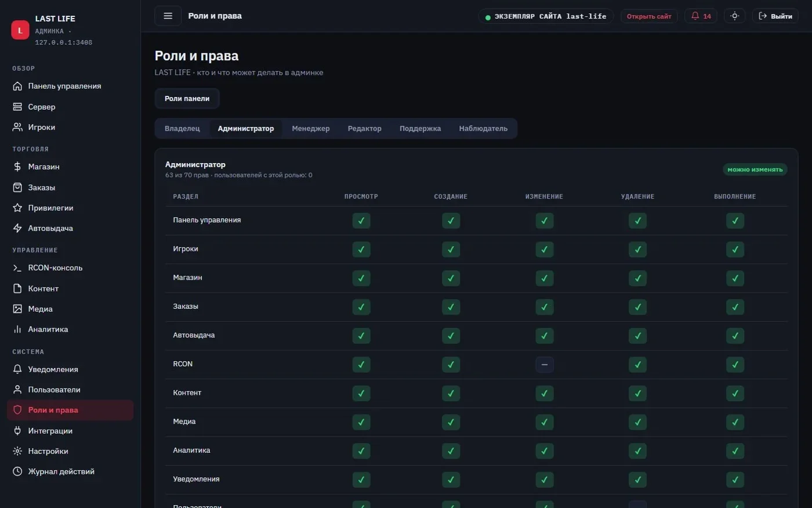Screen dimensions: 812x508
Task: Select the Менеджер role tab
Action: [311, 128]
